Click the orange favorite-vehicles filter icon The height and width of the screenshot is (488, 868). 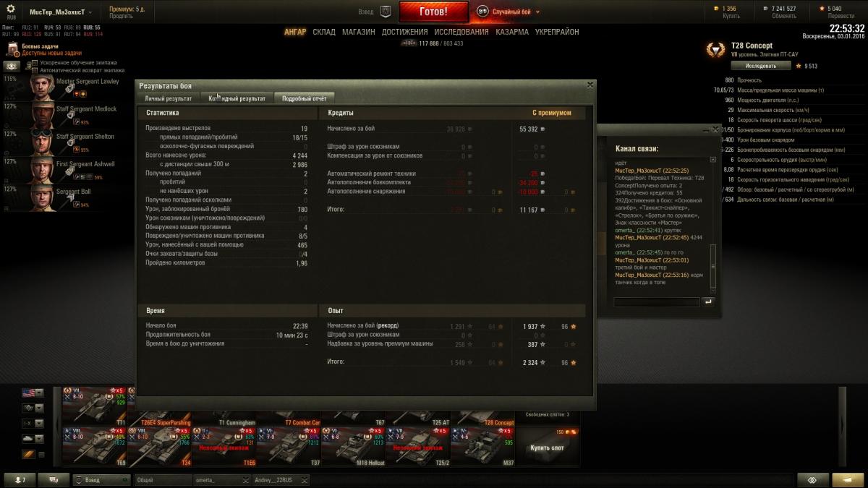coord(29,454)
